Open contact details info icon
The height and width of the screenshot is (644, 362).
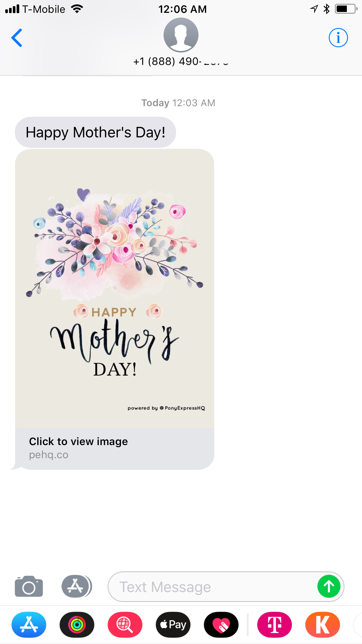338,38
